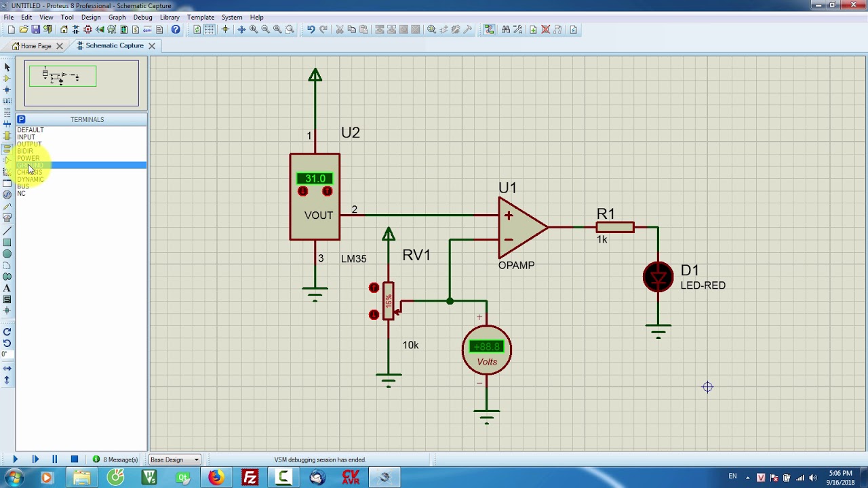This screenshot has height=488, width=868.
Task: Stop the simulation
Action: click(x=75, y=460)
